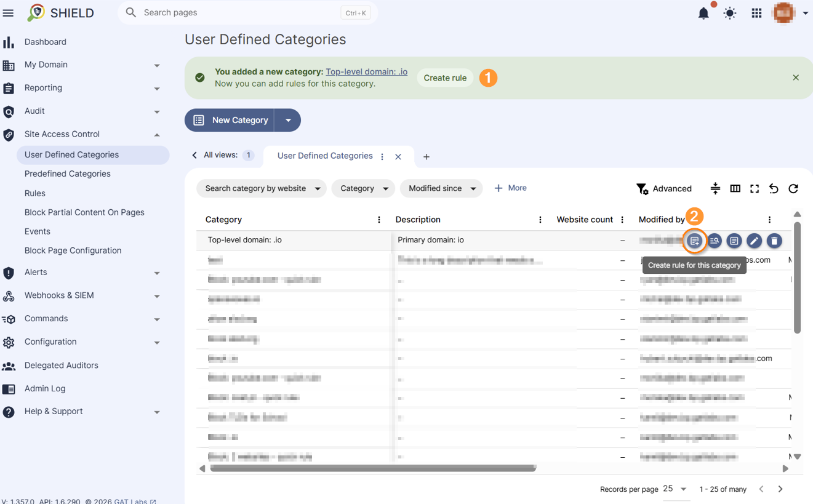813x504 pixels.
Task: Open the Modified since filter dropdown
Action: tap(441, 188)
